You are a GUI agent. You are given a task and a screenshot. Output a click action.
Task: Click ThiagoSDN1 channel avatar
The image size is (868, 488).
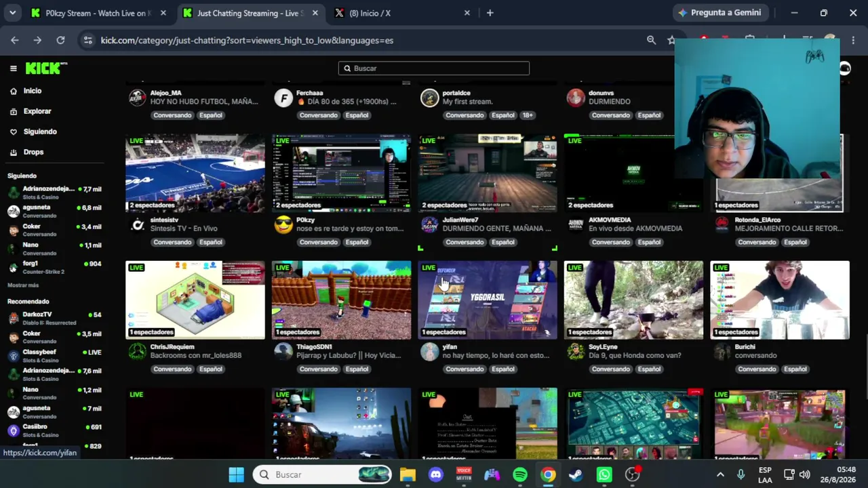283,351
